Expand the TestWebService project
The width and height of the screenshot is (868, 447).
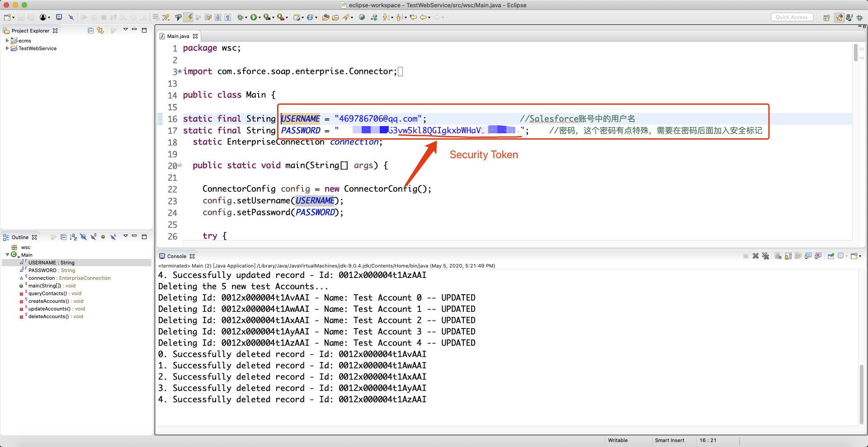[x=7, y=48]
